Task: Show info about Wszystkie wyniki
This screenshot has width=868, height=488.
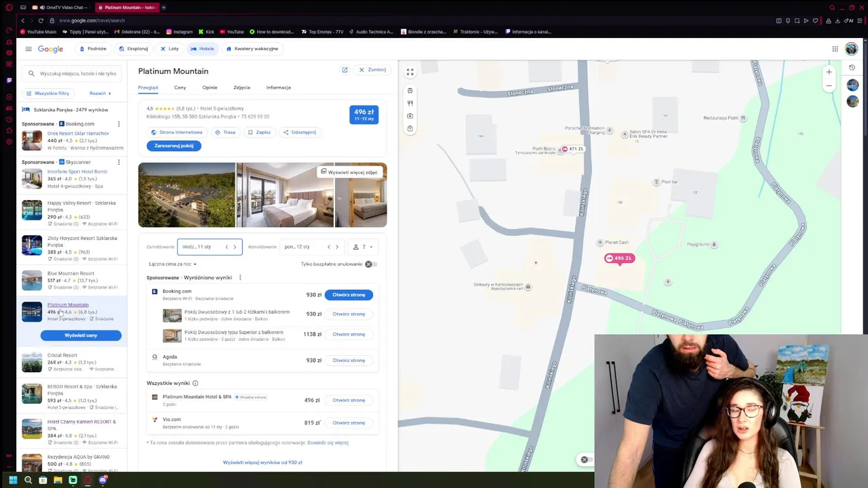Action: tap(195, 384)
